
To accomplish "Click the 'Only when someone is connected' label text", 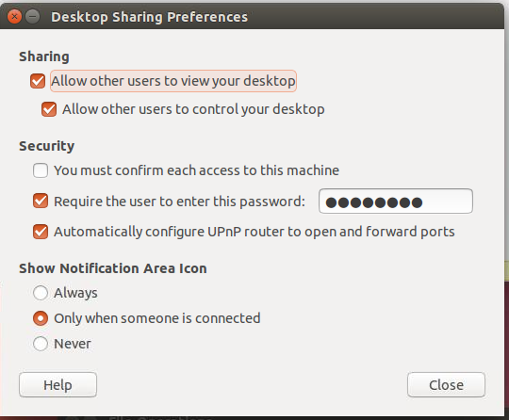I will coord(157,318).
